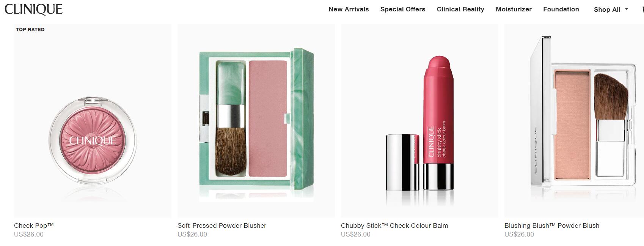The width and height of the screenshot is (644, 246).
Task: Open the Moisturizer category
Action: [514, 9]
